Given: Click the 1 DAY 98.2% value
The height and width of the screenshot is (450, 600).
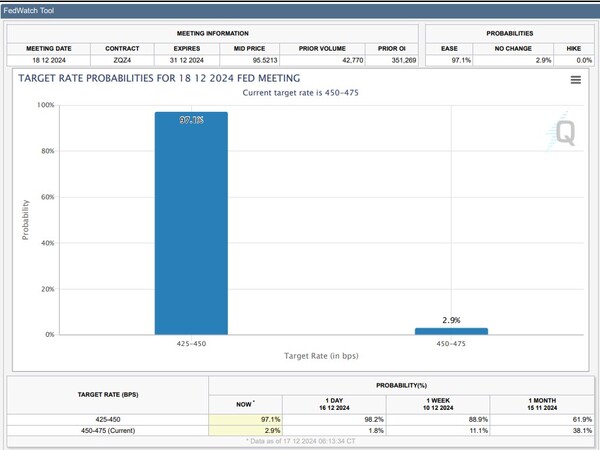Looking at the screenshot, I should pyautogui.click(x=356, y=418).
